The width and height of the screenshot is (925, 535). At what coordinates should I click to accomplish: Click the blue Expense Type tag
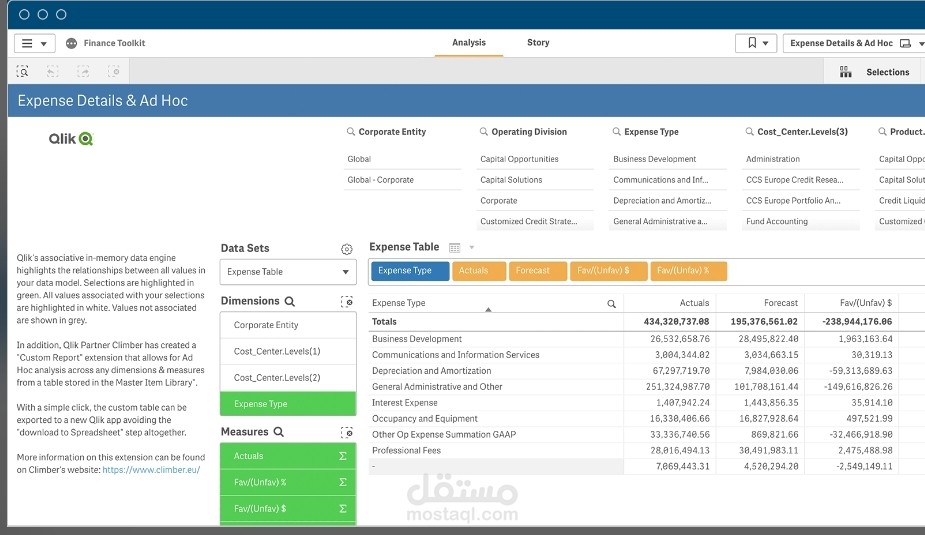click(x=410, y=271)
